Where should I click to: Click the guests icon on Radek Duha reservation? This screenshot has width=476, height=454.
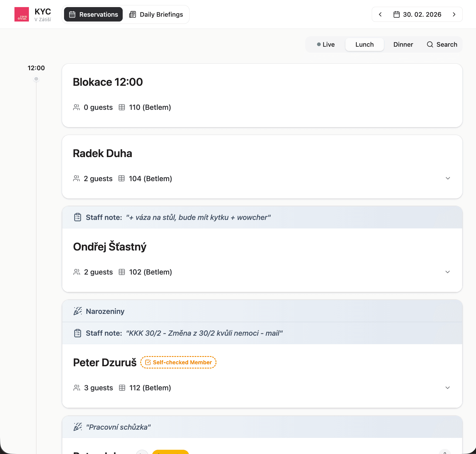[76, 178]
